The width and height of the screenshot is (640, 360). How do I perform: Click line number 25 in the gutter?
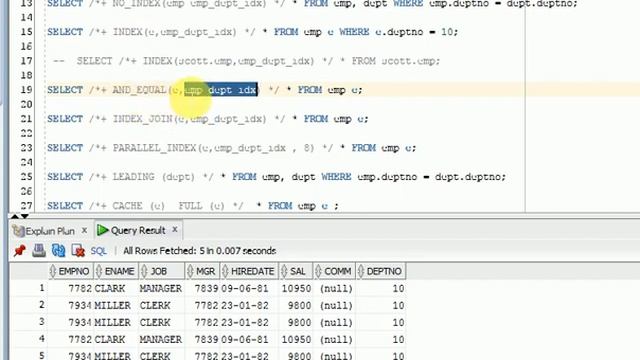26,177
